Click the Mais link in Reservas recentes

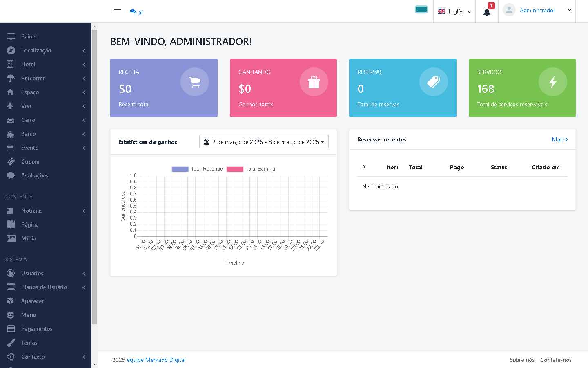(559, 139)
